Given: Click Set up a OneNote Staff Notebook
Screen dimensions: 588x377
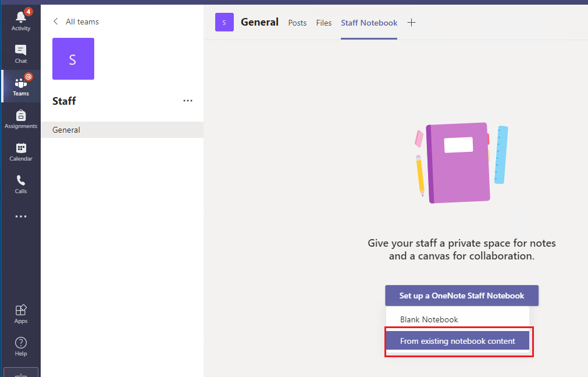Looking at the screenshot, I should 462,296.
